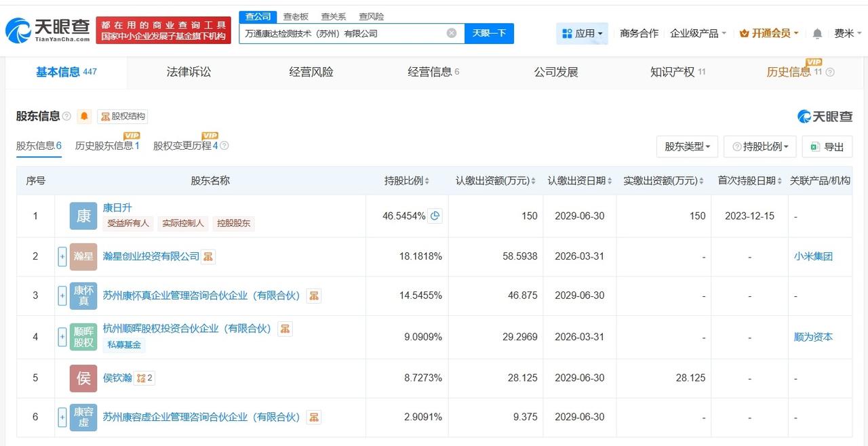Clear the search box with the X icon
This screenshot has width=868, height=446.
452,33
